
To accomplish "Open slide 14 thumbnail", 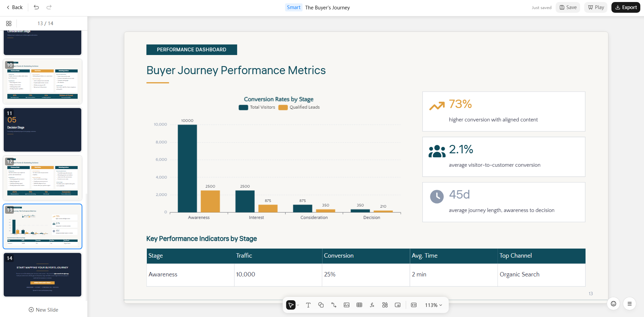I will 42,275.
